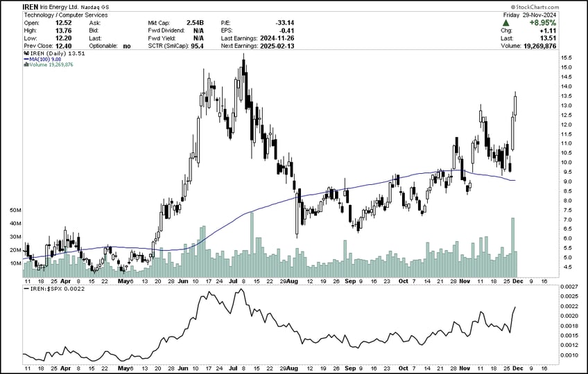
Task: Click the Prev Close value 12.40
Action: click(x=63, y=46)
